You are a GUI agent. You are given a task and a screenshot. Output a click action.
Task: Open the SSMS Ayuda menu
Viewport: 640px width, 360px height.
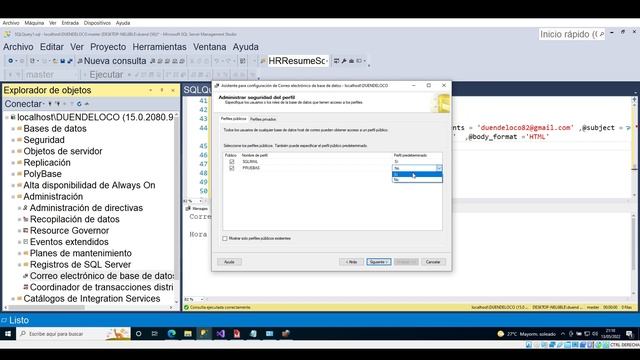pyautogui.click(x=245, y=47)
